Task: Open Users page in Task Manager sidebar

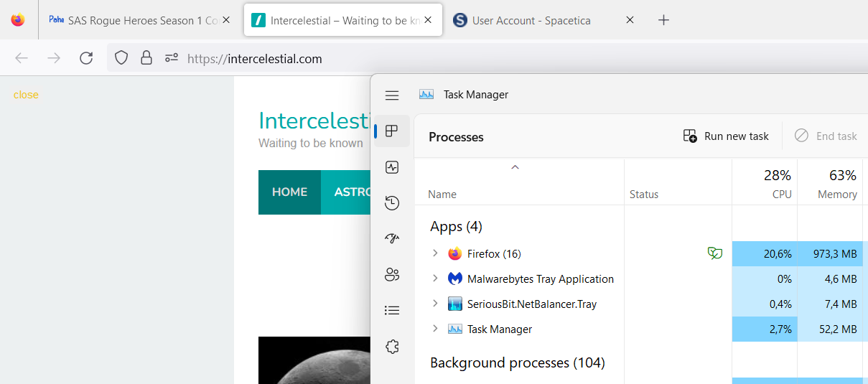Action: click(391, 274)
